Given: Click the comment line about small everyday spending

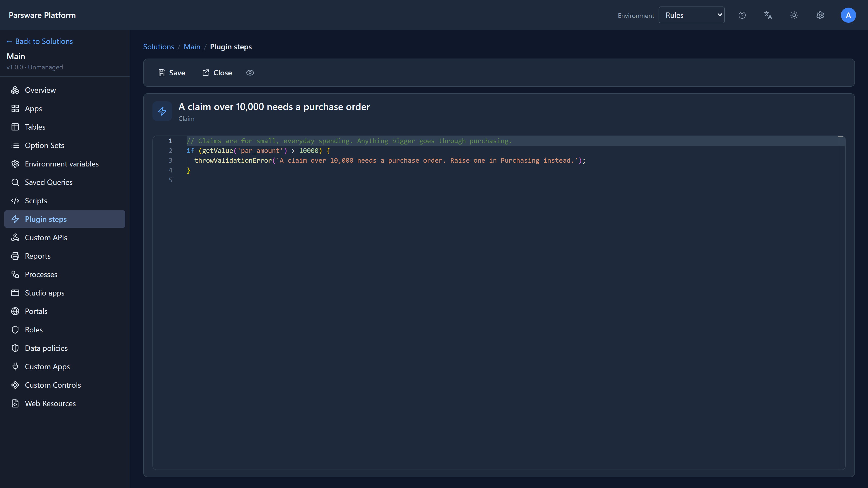Looking at the screenshot, I should coord(349,141).
